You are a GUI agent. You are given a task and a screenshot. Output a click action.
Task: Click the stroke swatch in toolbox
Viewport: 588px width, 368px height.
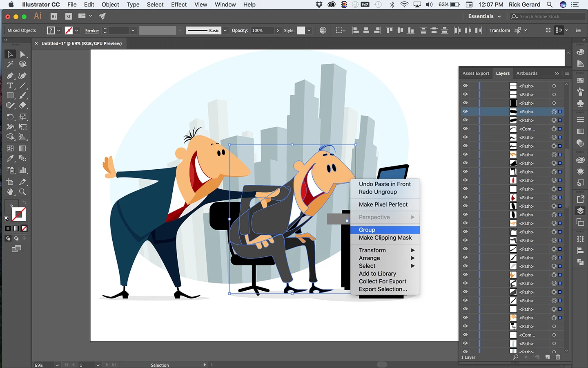[x=19, y=214]
